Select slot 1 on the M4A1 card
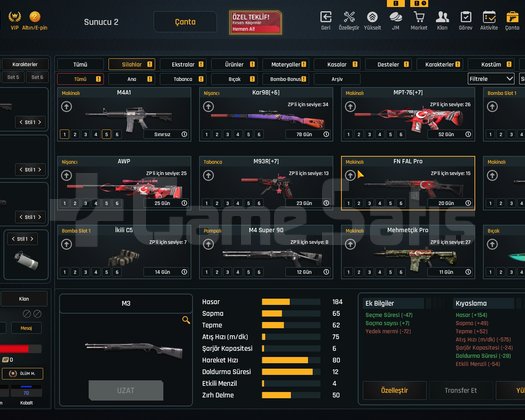Image resolution: width=525 pixels, height=420 pixels. [x=65, y=134]
